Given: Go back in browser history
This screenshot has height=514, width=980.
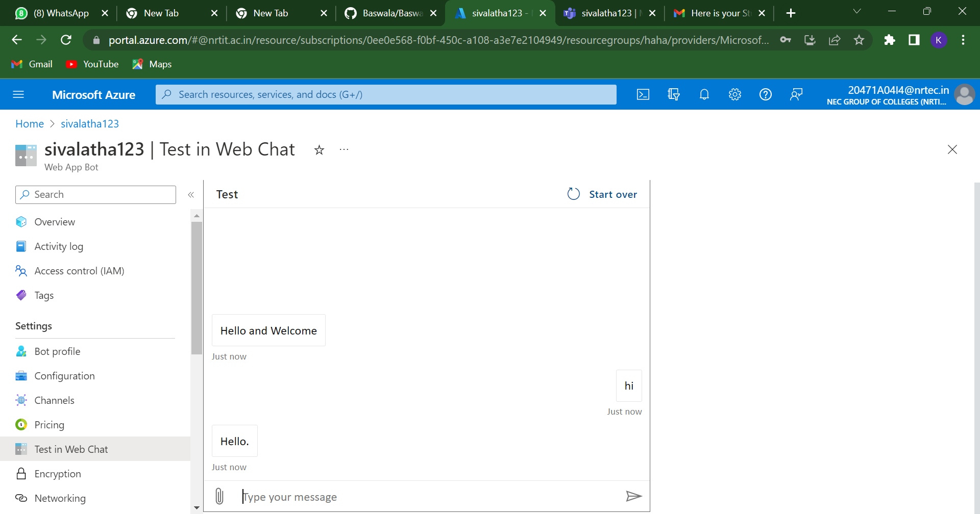Looking at the screenshot, I should click(17, 40).
